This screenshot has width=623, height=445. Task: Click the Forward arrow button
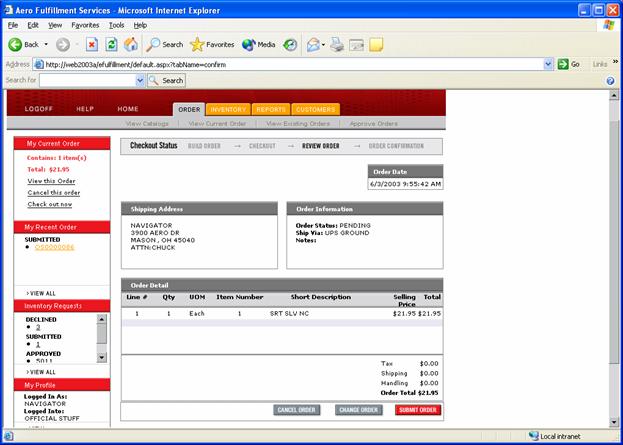[x=63, y=44]
